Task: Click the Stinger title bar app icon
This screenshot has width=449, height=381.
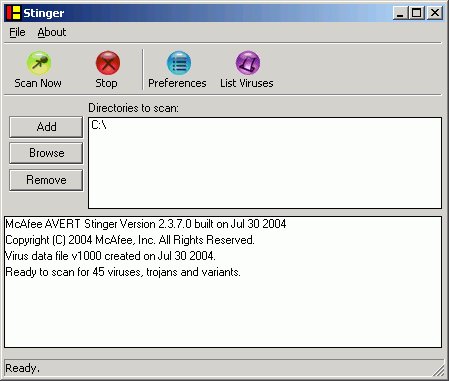Action: click(14, 13)
